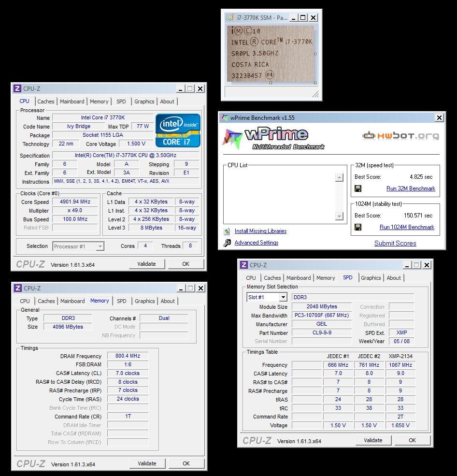The image size is (457, 476).
Task: Click the XMP-2134 voltage value 1.650 V
Action: [x=400, y=425]
